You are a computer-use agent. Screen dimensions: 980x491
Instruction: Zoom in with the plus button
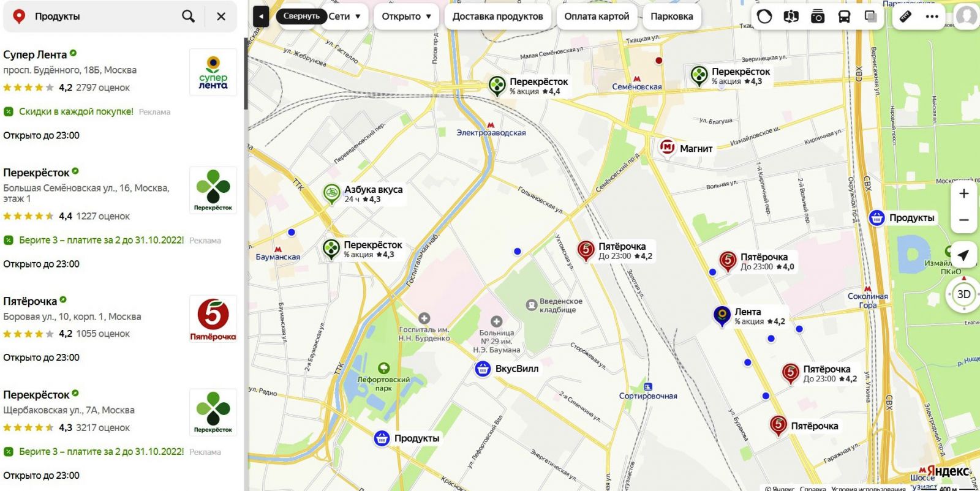pyautogui.click(x=963, y=193)
